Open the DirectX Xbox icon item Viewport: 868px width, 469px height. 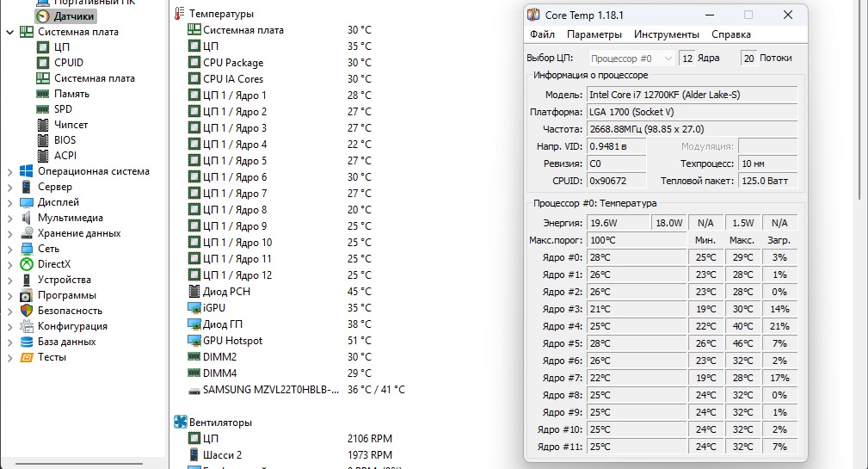27,264
